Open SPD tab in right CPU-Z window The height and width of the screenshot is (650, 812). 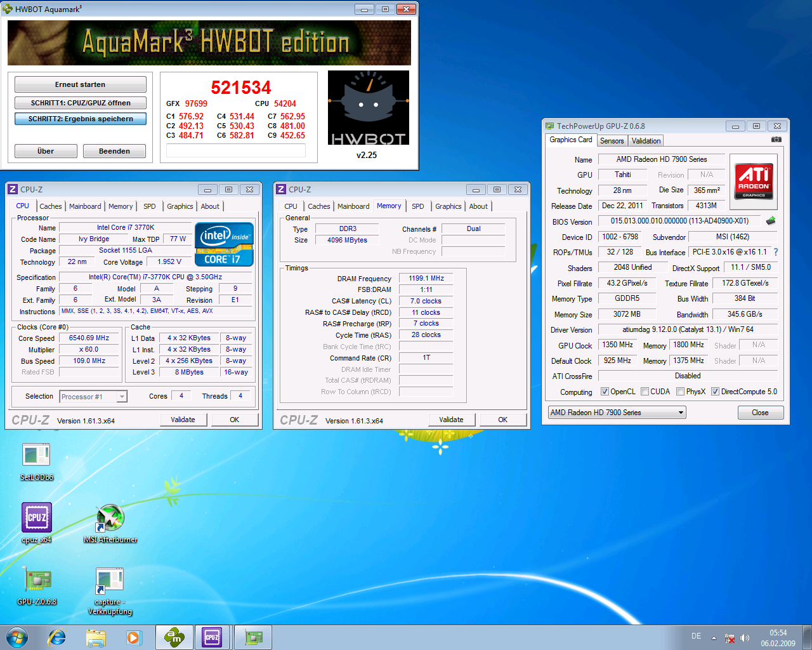point(418,206)
